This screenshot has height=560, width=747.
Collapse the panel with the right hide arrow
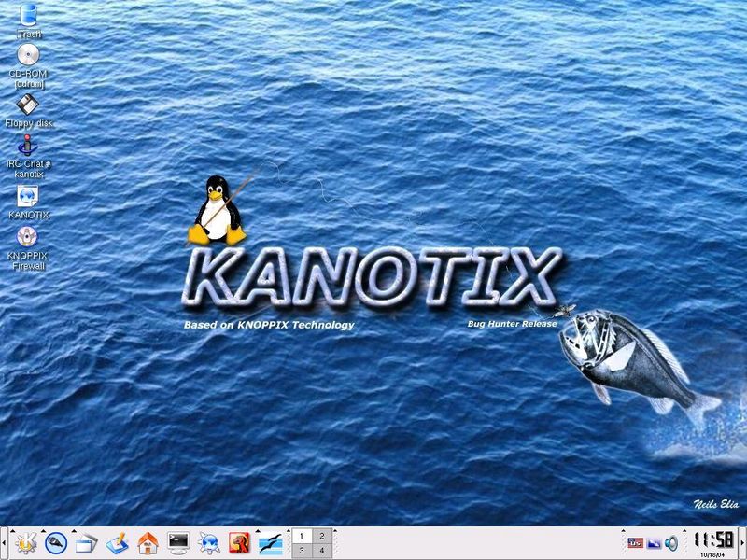(743, 543)
